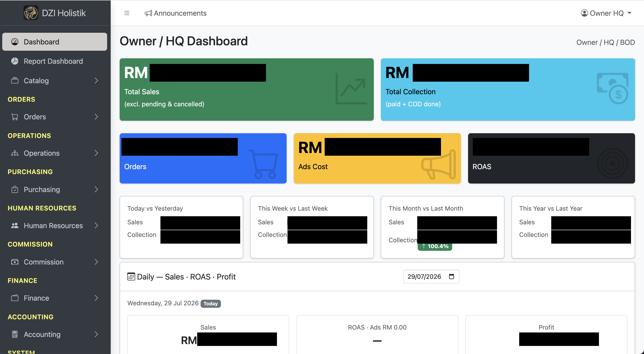Select Human Resources menu item
Screen dimensions: 644x354
[x=54, y=226]
